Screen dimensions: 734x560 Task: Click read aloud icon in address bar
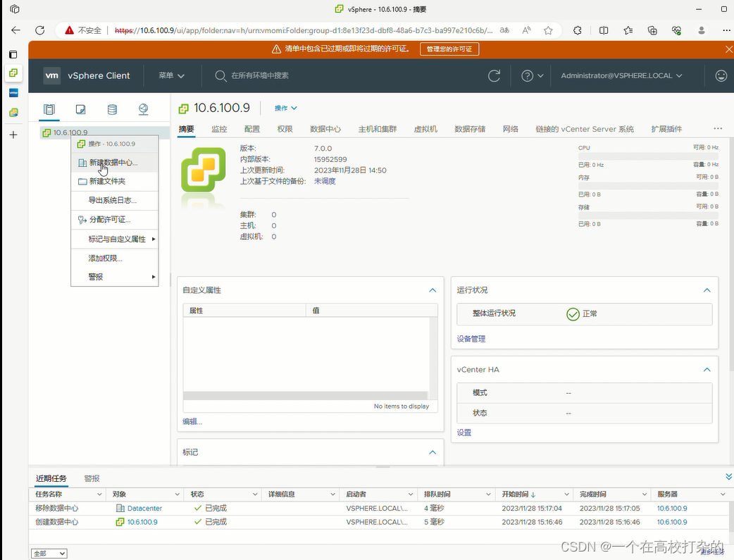pos(527,30)
